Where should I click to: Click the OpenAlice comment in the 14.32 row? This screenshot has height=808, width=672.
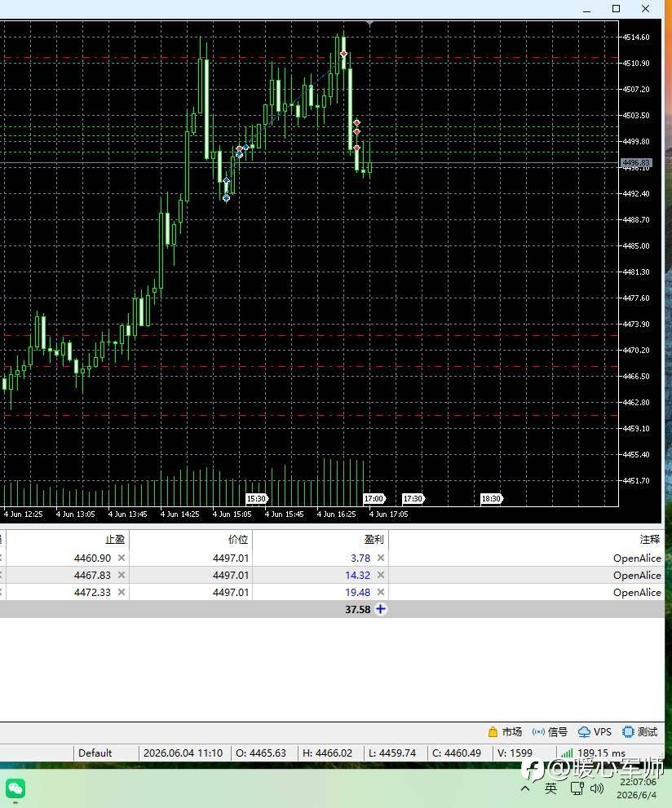pyautogui.click(x=637, y=575)
